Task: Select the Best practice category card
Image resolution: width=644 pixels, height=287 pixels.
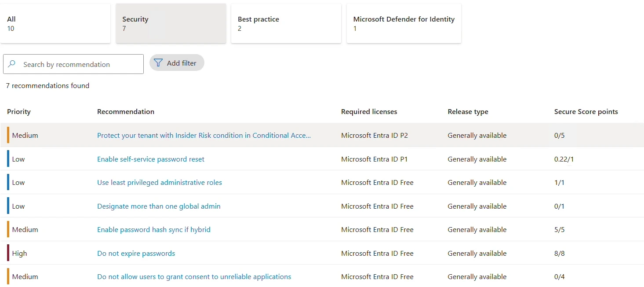Action: click(286, 23)
